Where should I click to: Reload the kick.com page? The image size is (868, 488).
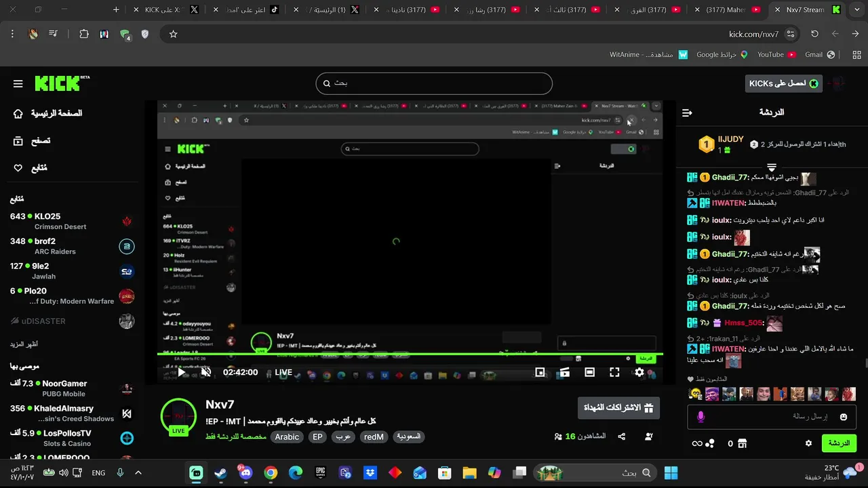814,34
